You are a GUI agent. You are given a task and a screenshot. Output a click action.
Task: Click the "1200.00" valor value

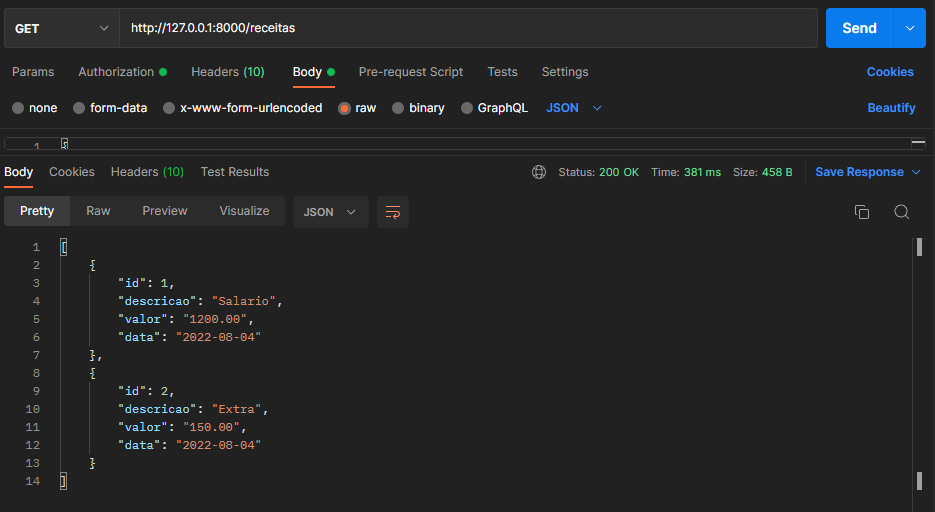coord(215,319)
